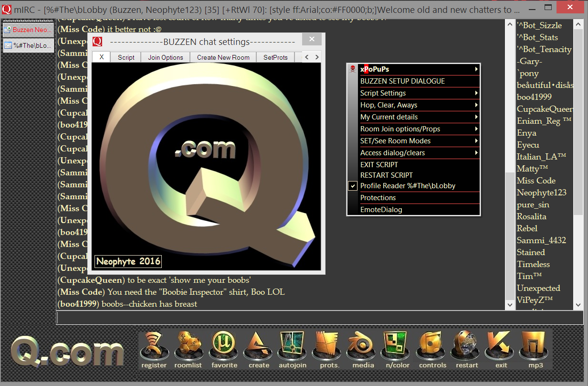Click the skull icon beside xPoPuPs

tap(353, 69)
